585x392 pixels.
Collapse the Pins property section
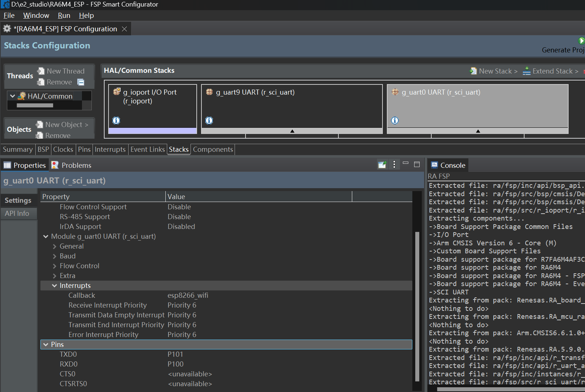46,344
